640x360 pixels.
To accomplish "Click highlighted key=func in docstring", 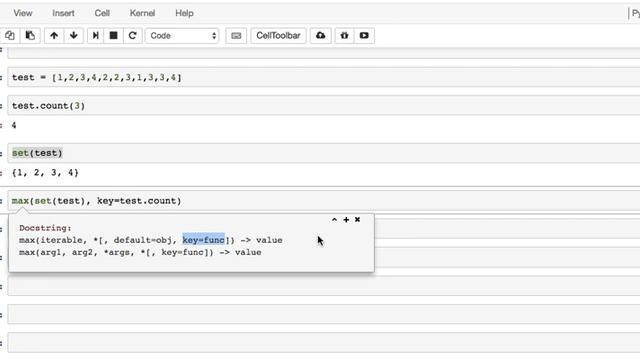I will pos(203,240).
